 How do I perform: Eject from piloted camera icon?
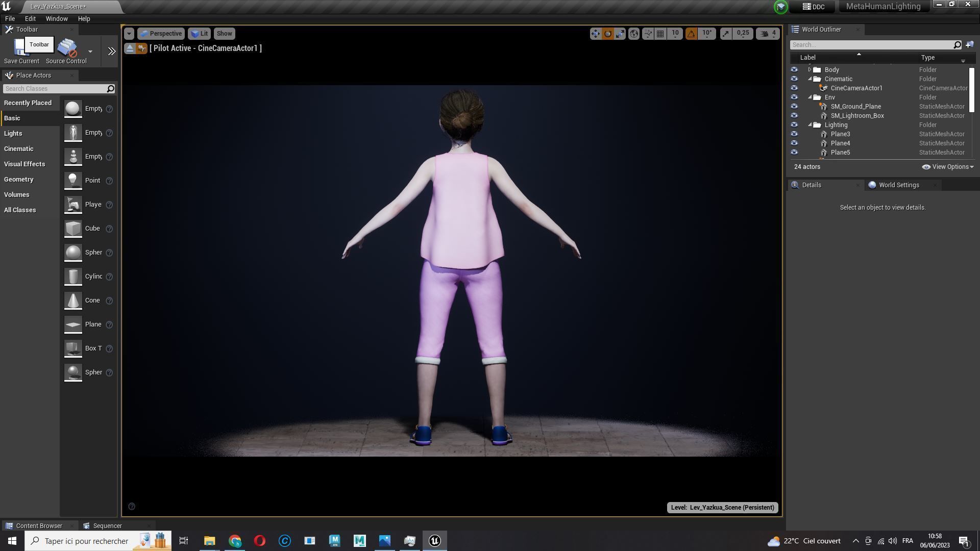(x=130, y=48)
